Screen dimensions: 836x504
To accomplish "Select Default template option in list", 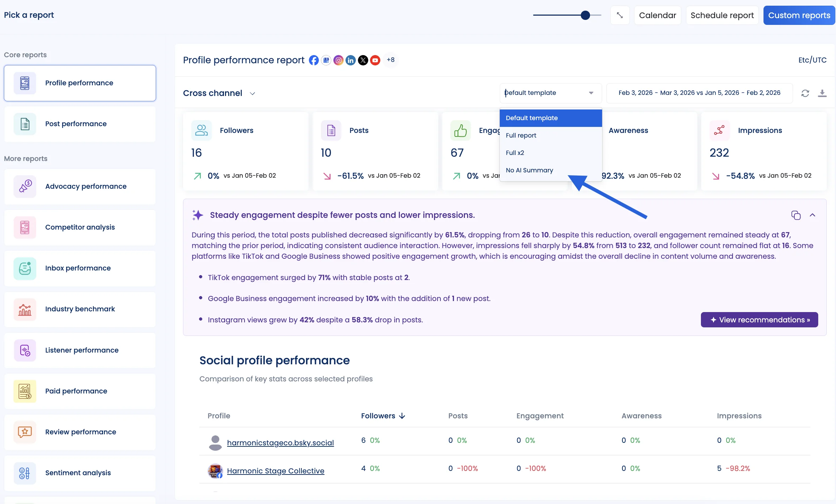I will click(x=551, y=118).
